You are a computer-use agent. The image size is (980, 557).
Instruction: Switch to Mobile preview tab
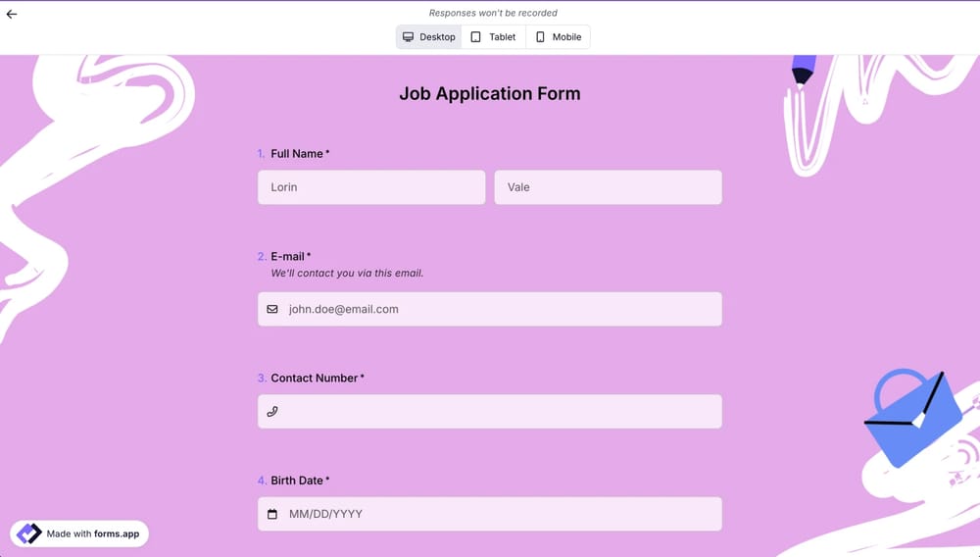(559, 37)
